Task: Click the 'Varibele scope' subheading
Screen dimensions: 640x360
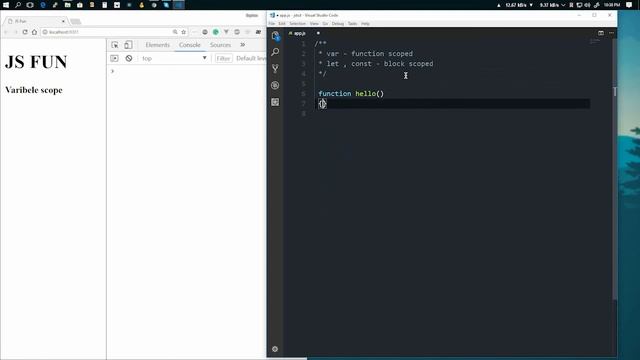Action: pos(33,90)
